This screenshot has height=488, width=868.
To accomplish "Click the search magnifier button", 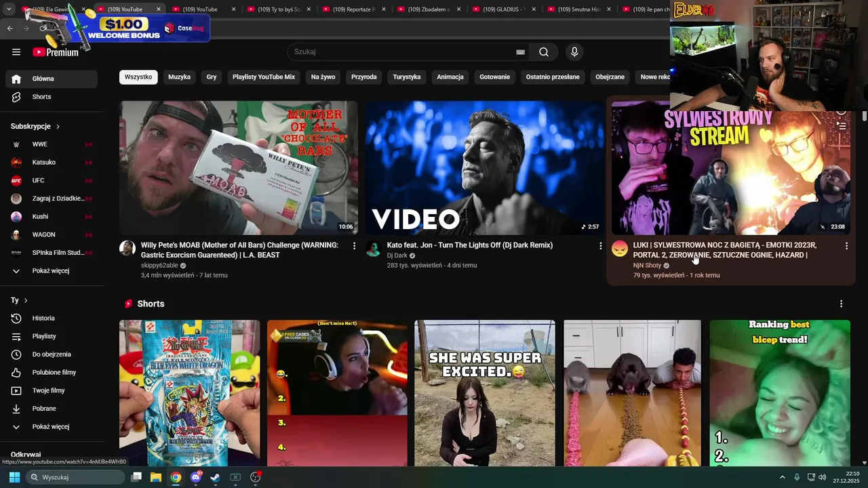I will coord(544,52).
